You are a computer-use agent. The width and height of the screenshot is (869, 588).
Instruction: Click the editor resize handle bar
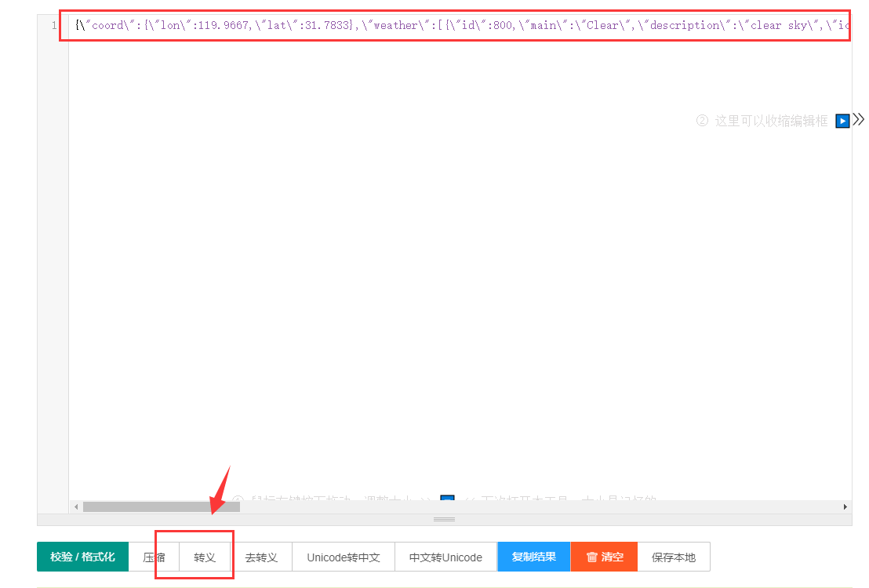[444, 519]
